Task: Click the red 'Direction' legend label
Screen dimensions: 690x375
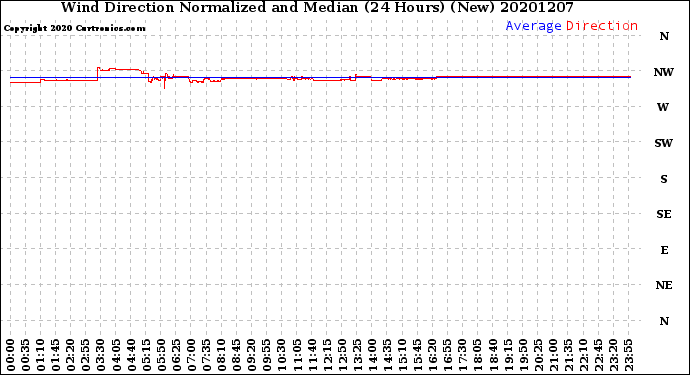Action: 602,26
